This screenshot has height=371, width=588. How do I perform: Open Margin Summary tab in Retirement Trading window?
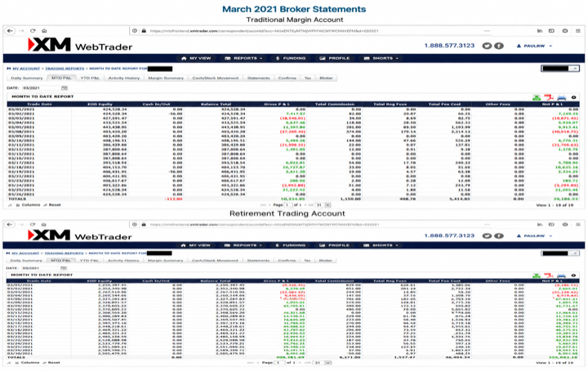[x=165, y=261]
